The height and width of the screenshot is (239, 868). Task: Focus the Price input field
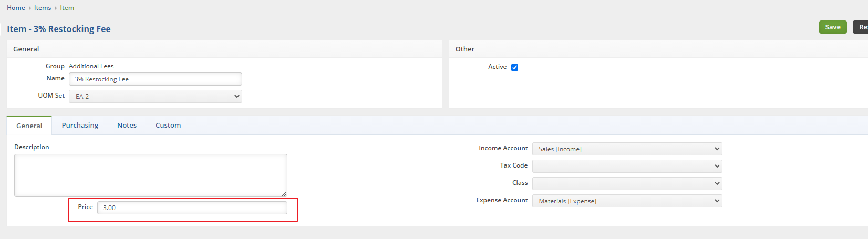tap(192, 208)
